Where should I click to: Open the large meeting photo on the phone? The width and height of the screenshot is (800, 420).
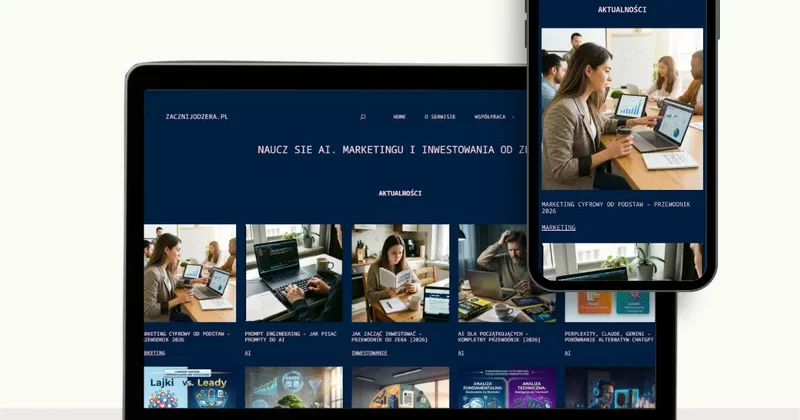coord(622,108)
